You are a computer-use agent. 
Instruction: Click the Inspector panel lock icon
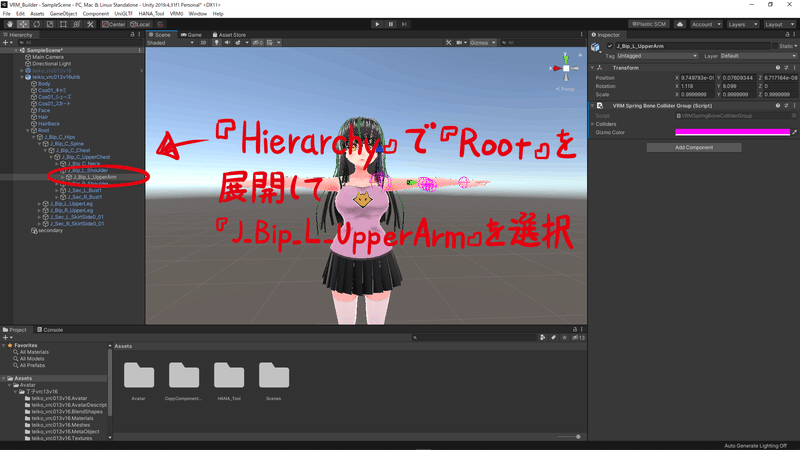(x=787, y=35)
